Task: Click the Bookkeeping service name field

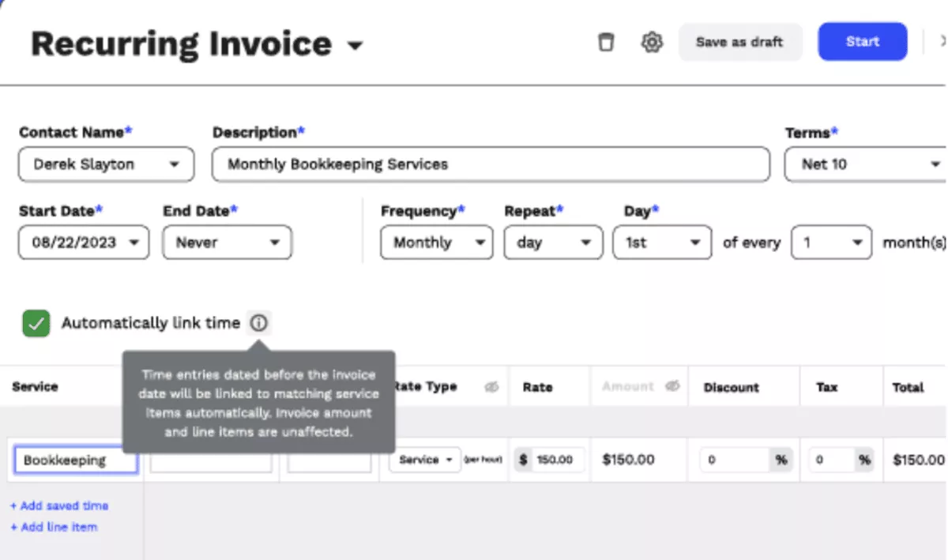Action: click(75, 460)
